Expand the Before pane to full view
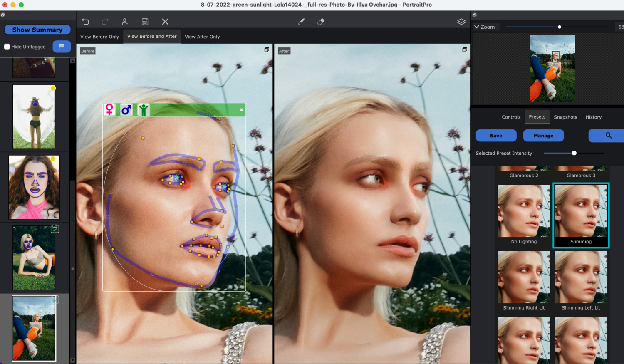Image resolution: width=624 pixels, height=364 pixels. click(267, 50)
